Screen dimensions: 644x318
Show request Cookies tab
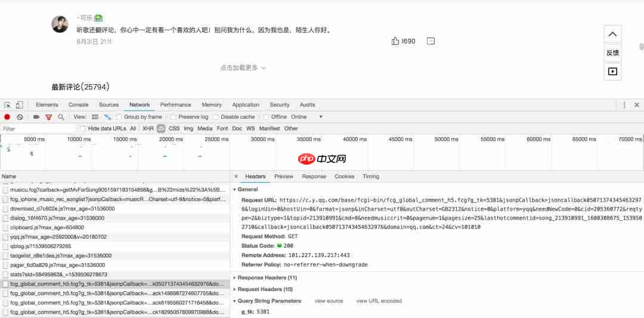tap(344, 176)
